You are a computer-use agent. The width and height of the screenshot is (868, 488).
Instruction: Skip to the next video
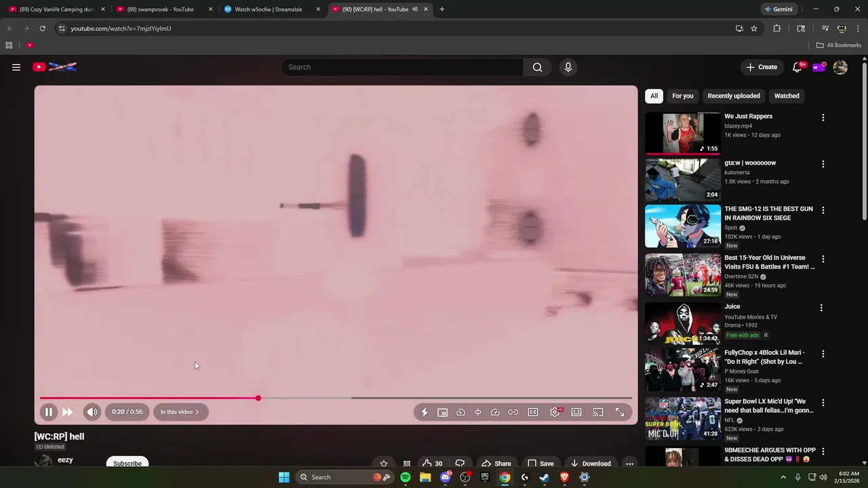68,412
